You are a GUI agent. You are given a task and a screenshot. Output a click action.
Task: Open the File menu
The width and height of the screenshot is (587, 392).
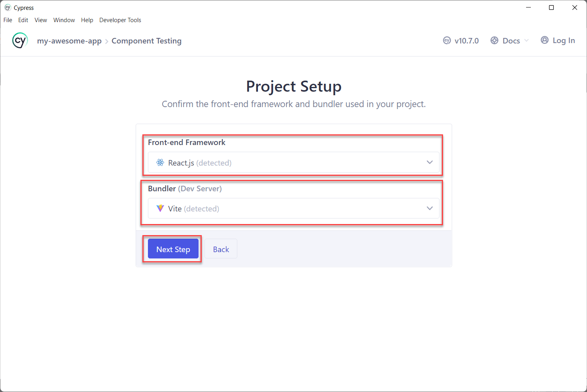[x=8, y=20]
